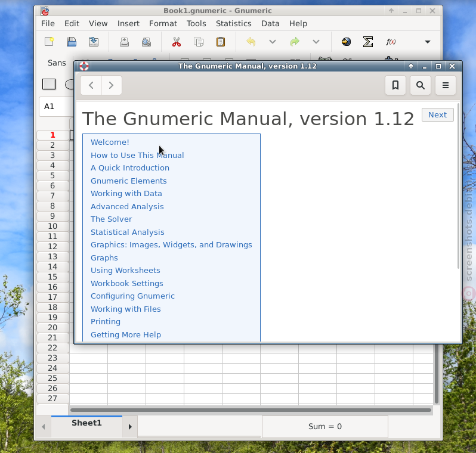Click the Gnumeric application icon in titlebar
The width and height of the screenshot is (476, 453).
pyautogui.click(x=45, y=11)
